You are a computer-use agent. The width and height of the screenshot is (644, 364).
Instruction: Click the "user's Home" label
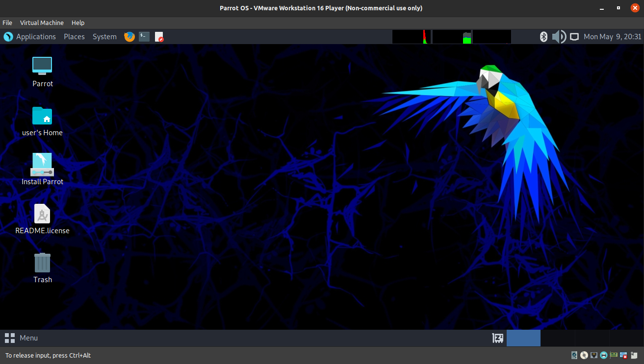pos(43,133)
